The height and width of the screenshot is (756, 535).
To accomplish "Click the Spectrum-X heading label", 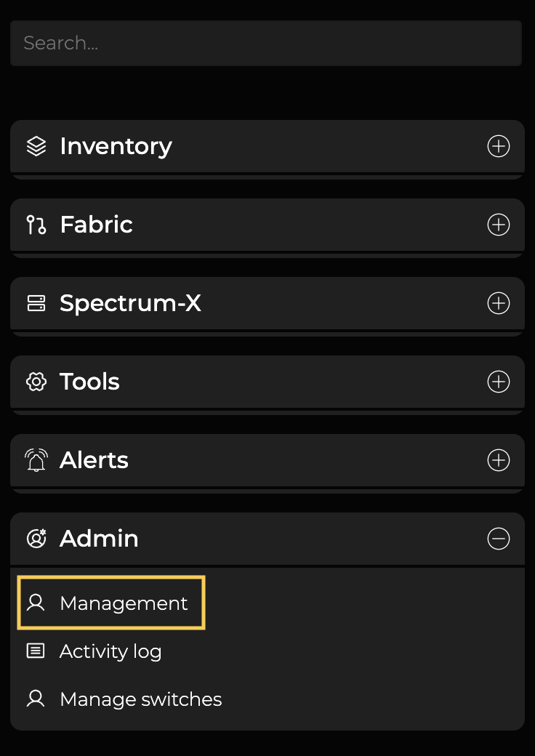I will (x=130, y=303).
